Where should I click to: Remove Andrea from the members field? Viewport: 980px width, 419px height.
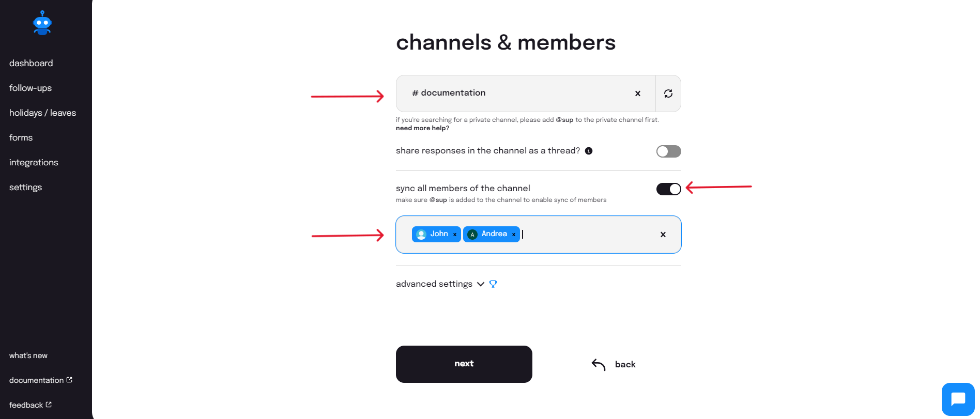[x=514, y=235]
